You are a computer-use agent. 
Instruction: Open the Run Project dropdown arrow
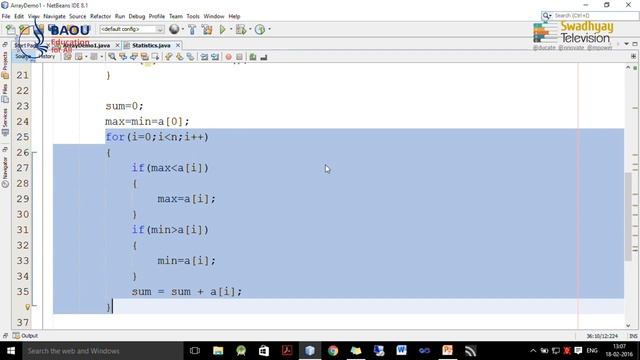click(231, 29)
